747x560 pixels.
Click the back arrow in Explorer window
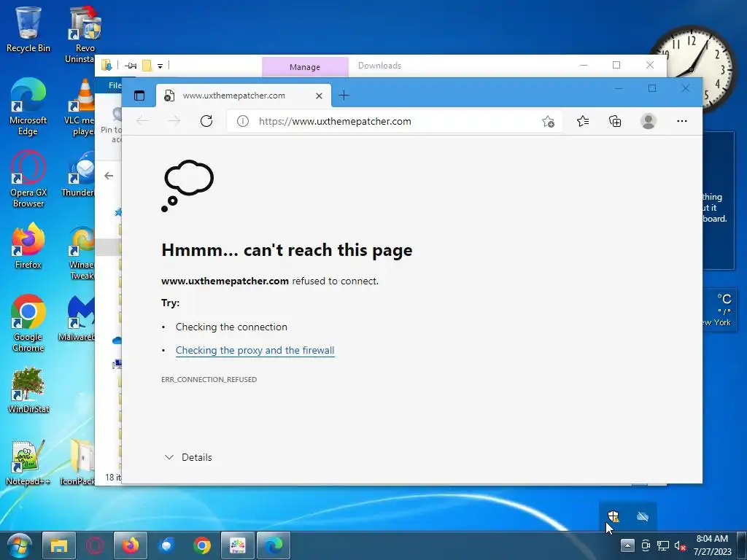coord(109,176)
